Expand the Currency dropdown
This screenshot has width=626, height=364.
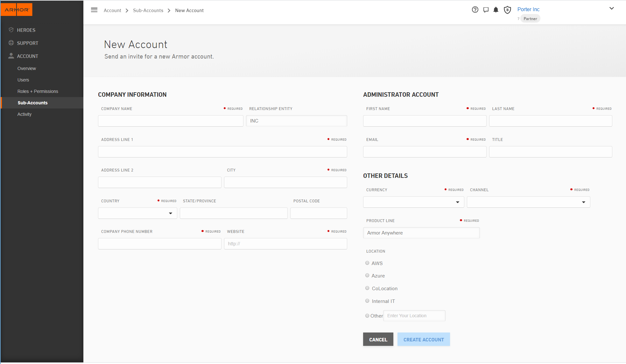coord(413,202)
